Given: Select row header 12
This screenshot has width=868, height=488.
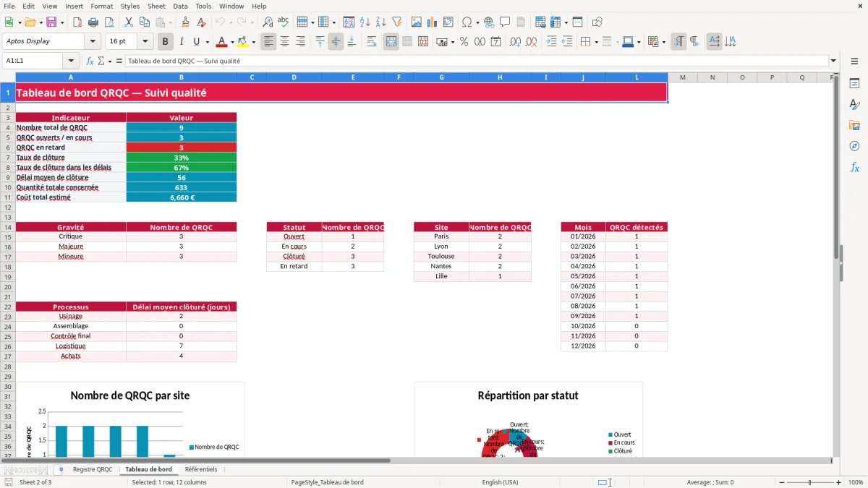Looking at the screenshot, I should pos(8,207).
